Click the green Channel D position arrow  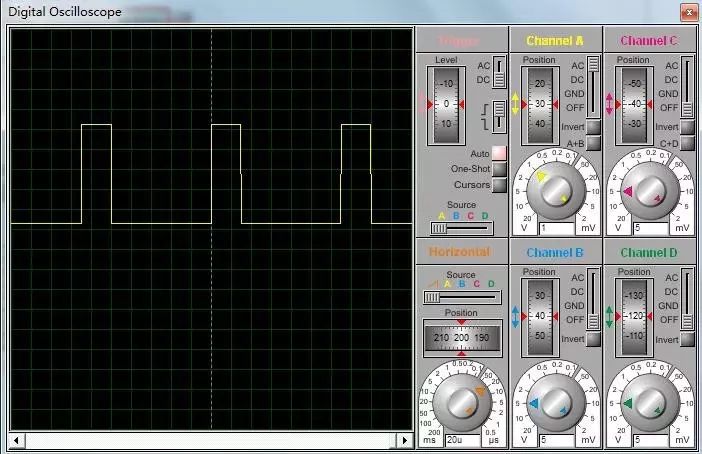click(x=610, y=317)
